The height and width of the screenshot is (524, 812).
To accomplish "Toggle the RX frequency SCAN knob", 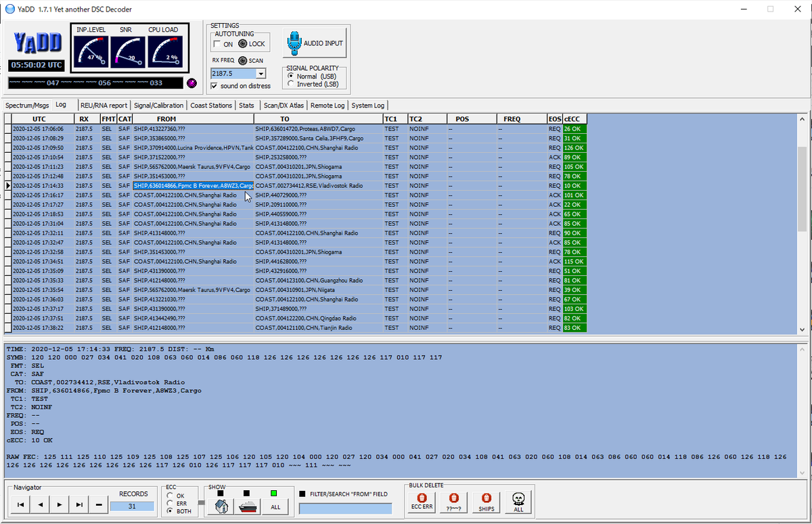I will tap(242, 60).
